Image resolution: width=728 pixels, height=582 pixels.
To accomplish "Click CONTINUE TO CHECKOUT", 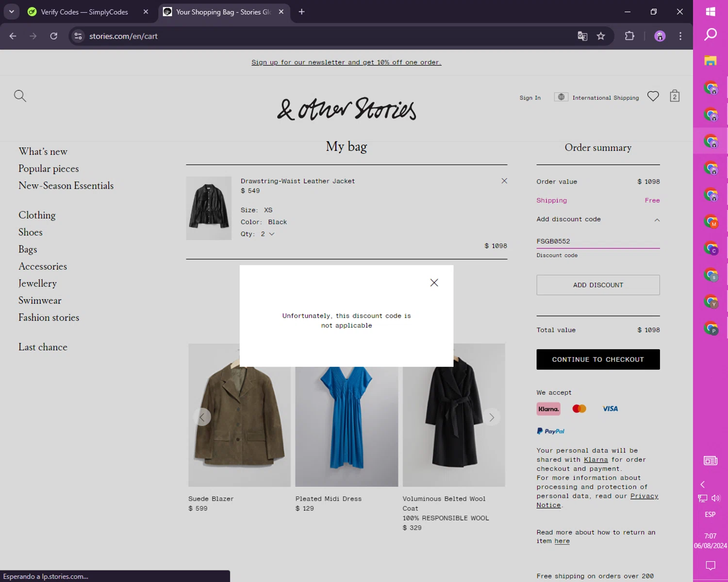I will tap(598, 359).
